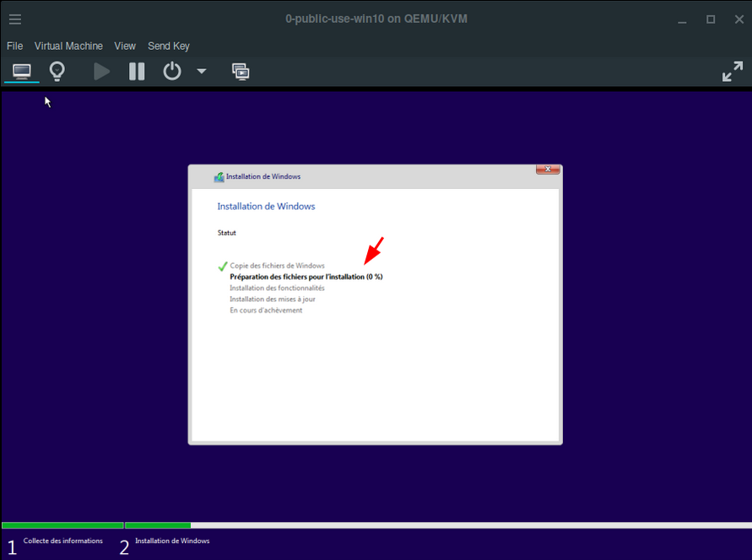Expand the shutdown options dropdown arrow
This screenshot has width=752, height=560.
coord(202,72)
